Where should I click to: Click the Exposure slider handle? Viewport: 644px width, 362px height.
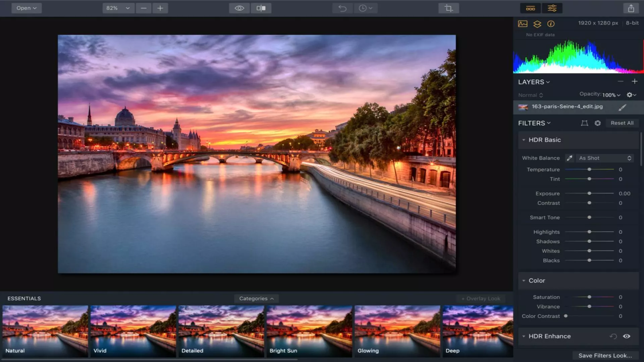point(589,193)
